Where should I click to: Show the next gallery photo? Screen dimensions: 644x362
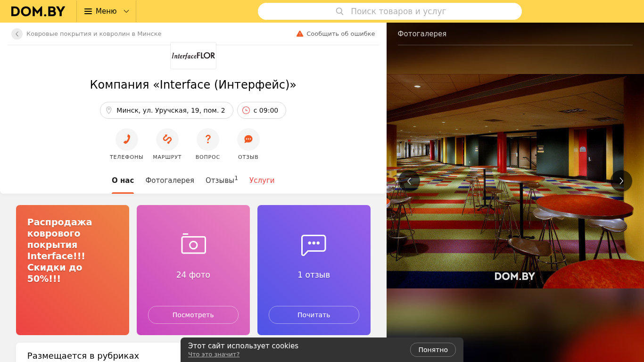coord(621,181)
